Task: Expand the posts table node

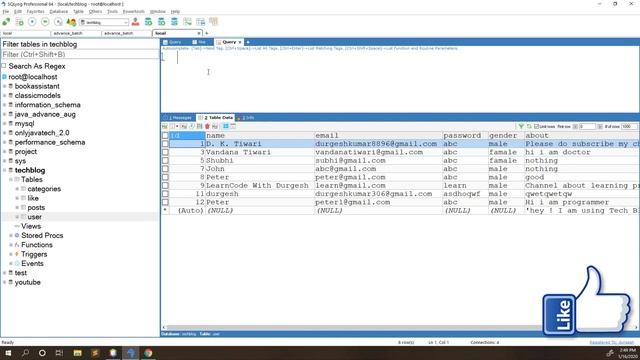Action: pyautogui.click(x=17, y=208)
